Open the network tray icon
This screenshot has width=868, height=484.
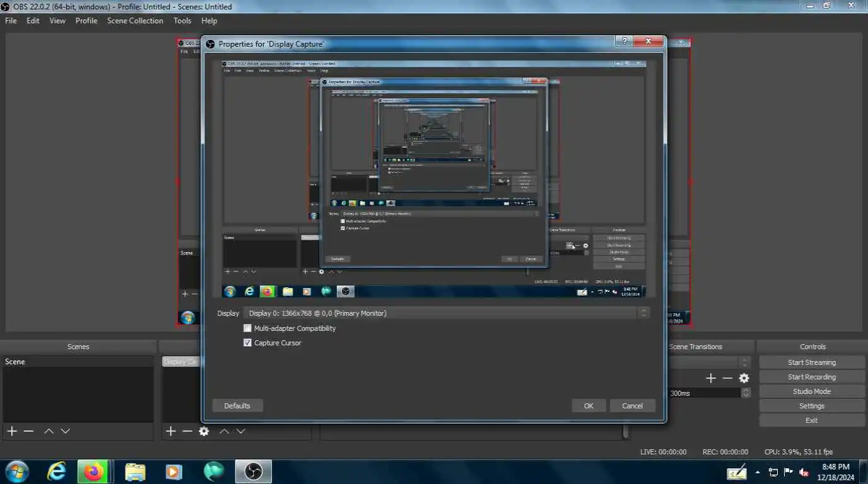pos(773,472)
